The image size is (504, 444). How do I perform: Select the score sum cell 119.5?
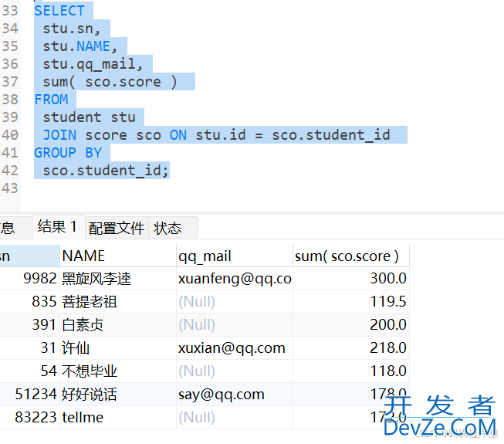tap(351, 302)
